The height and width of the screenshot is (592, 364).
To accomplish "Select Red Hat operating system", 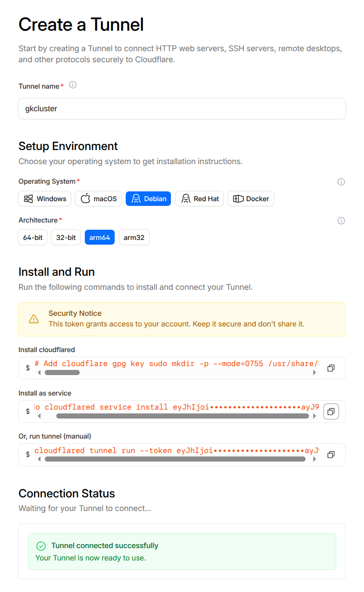I will coord(199,199).
